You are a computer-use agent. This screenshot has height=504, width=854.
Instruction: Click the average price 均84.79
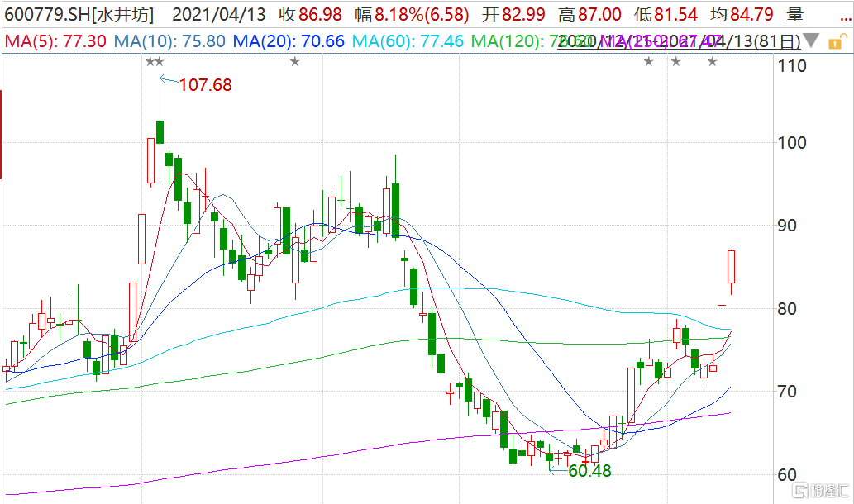[742, 14]
